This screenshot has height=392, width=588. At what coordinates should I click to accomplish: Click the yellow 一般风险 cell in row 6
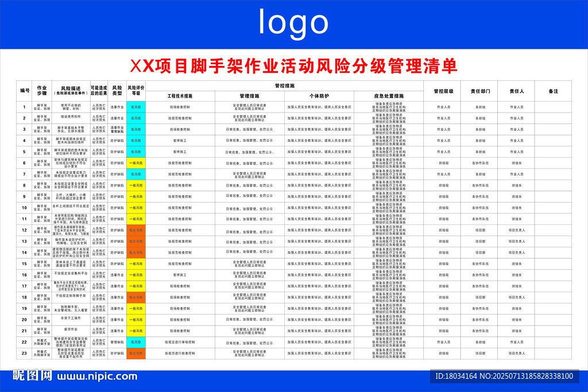[136, 162]
